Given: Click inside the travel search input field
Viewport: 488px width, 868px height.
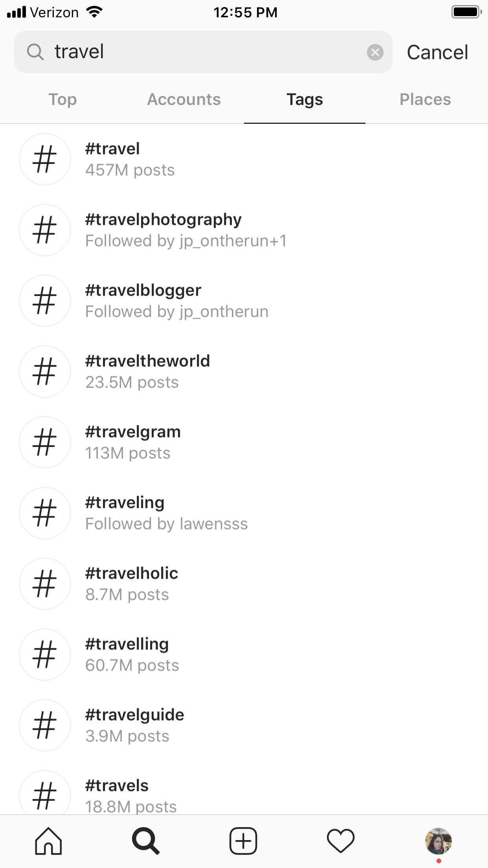Looking at the screenshot, I should 177,51.
